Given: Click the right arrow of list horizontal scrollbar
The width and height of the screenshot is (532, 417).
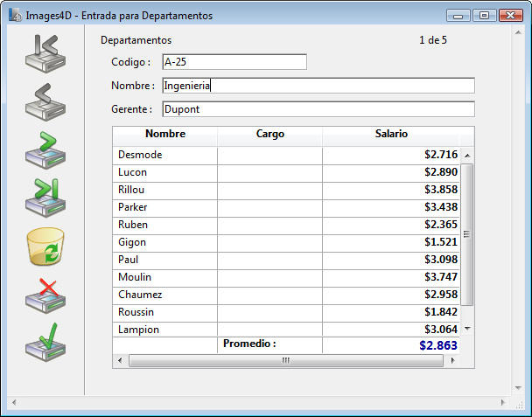Looking at the screenshot, I should 455,360.
